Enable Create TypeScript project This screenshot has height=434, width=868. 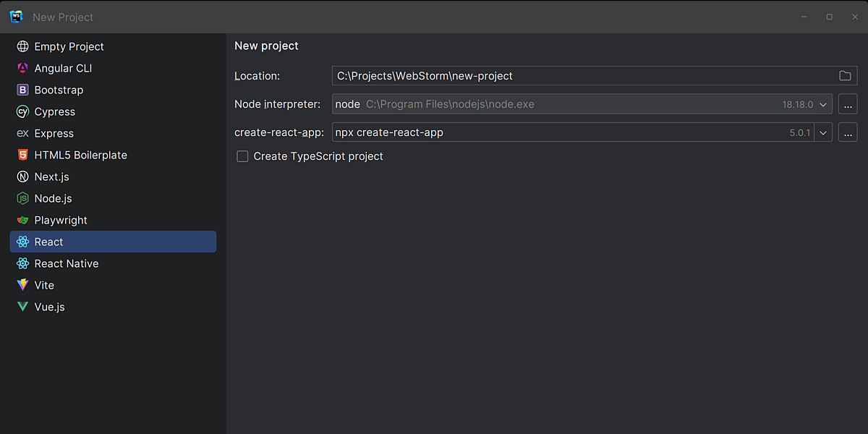click(x=242, y=156)
